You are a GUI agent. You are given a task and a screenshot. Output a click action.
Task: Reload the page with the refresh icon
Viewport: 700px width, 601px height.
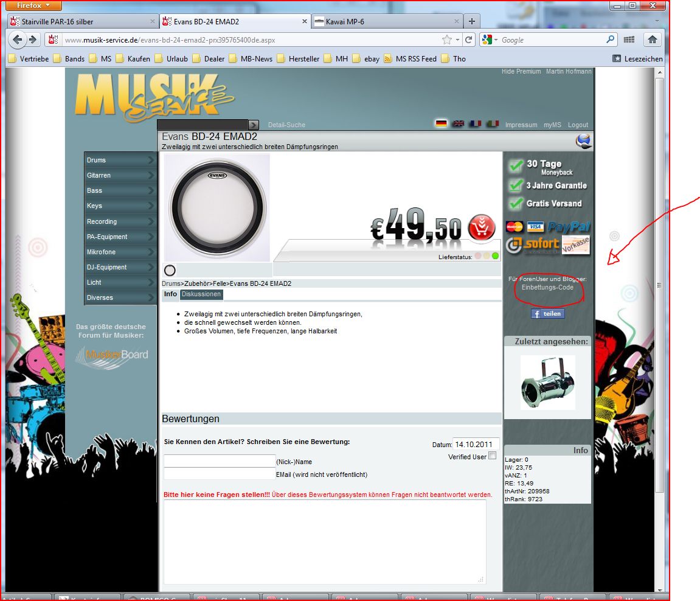[x=469, y=40]
